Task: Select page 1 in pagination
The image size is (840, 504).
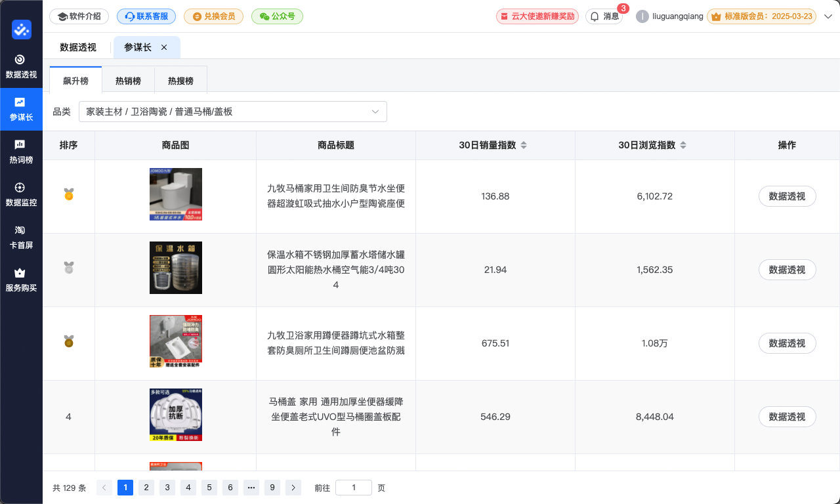Action: [x=125, y=488]
